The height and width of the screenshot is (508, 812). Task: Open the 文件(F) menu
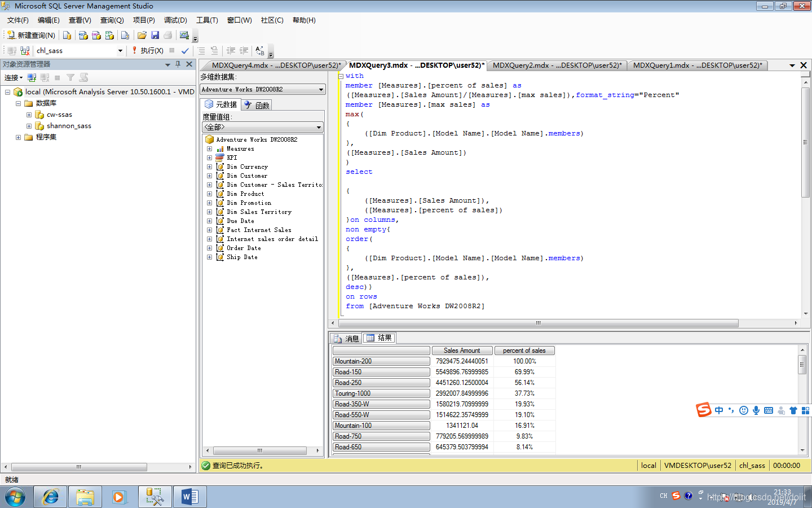pyautogui.click(x=17, y=20)
